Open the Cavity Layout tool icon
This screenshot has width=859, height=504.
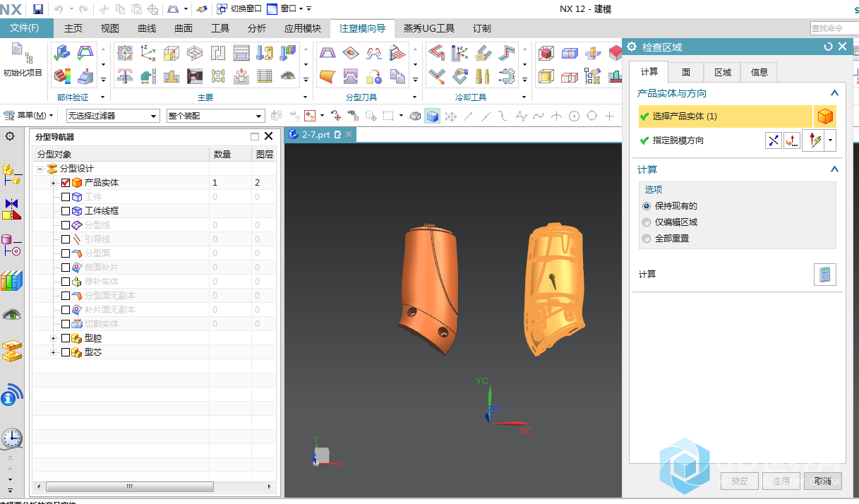pos(218,53)
